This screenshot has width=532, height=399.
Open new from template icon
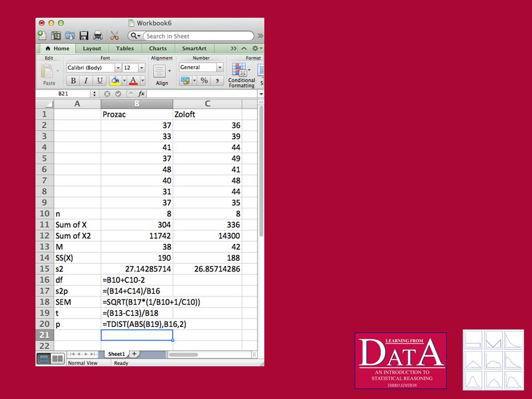click(x=56, y=35)
